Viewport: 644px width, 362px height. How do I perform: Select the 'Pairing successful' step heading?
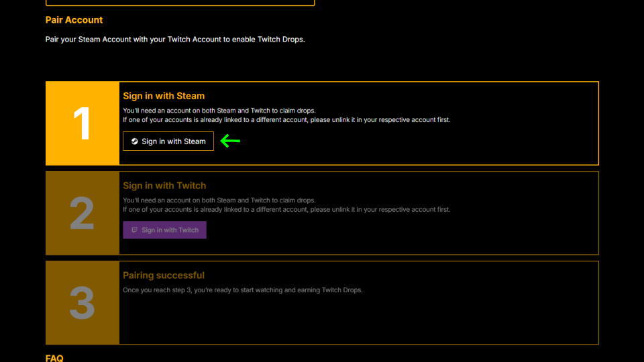click(x=164, y=275)
